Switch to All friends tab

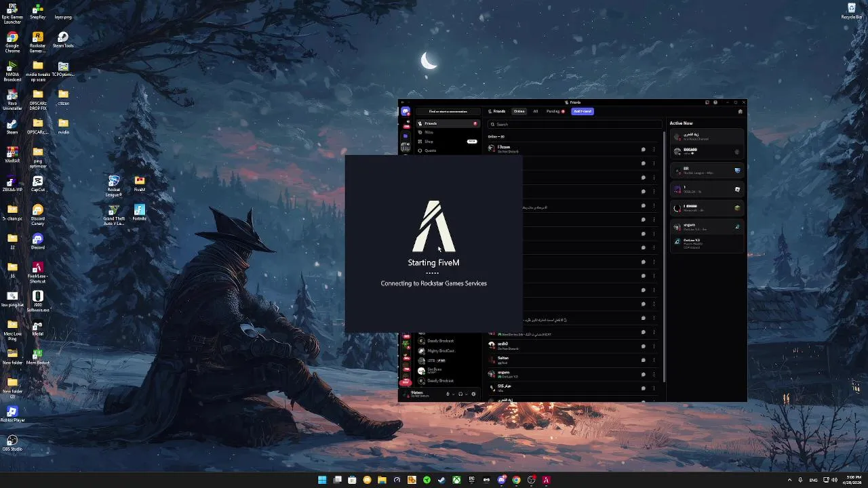tap(536, 111)
